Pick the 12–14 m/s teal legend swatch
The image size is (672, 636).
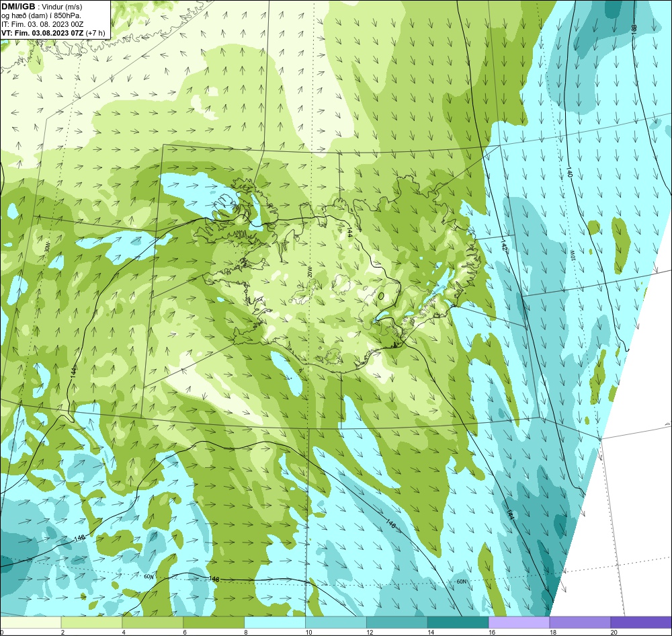tap(397, 623)
